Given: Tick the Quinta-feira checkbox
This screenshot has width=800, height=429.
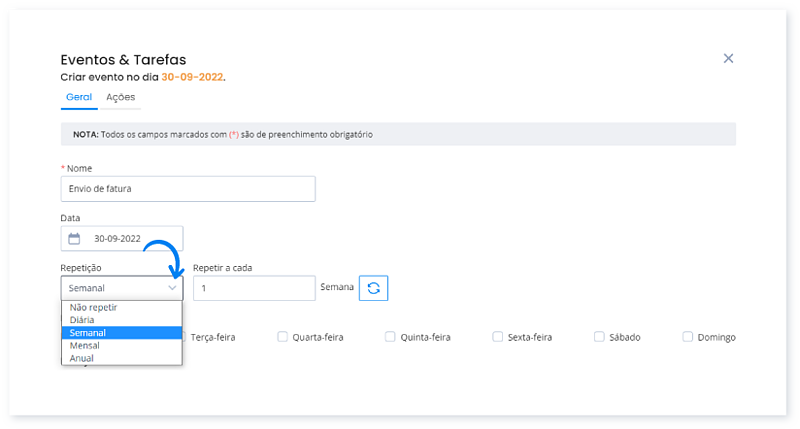Looking at the screenshot, I should click(x=391, y=337).
